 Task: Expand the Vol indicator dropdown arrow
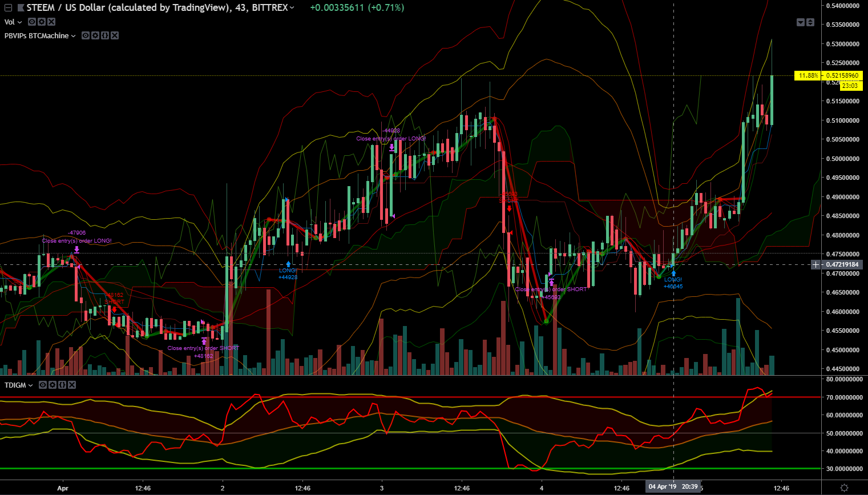pyautogui.click(x=20, y=22)
